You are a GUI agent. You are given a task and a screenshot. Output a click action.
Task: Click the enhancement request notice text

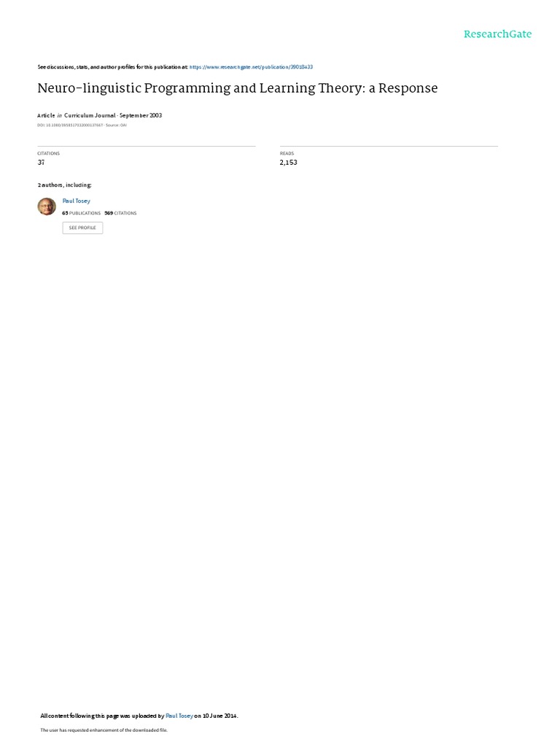tap(104, 729)
